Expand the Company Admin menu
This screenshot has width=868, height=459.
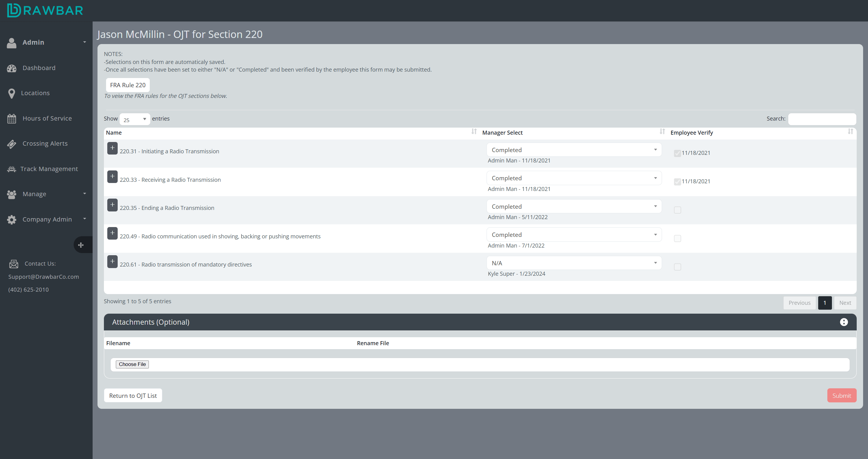click(47, 219)
